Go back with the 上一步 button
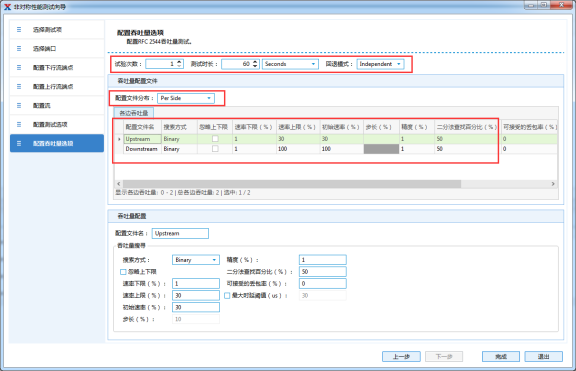 tap(401, 356)
